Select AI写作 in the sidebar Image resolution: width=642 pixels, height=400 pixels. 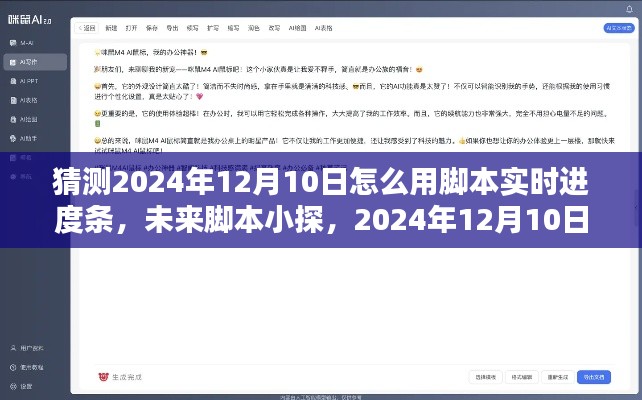(35, 62)
